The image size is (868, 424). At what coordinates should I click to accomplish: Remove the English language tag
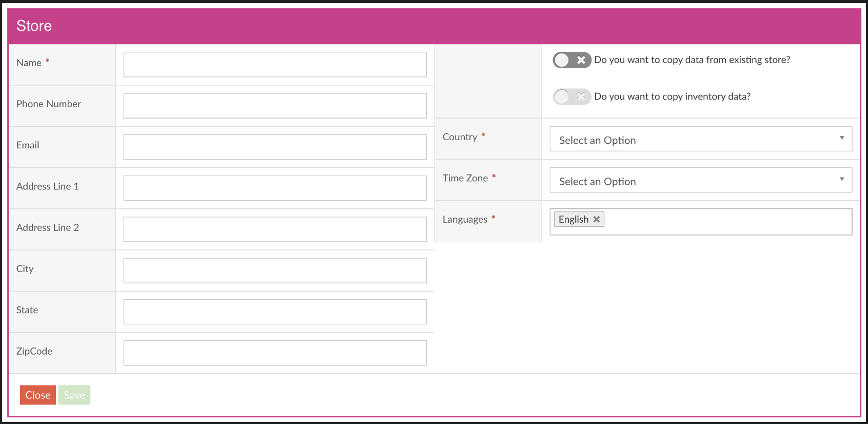596,219
